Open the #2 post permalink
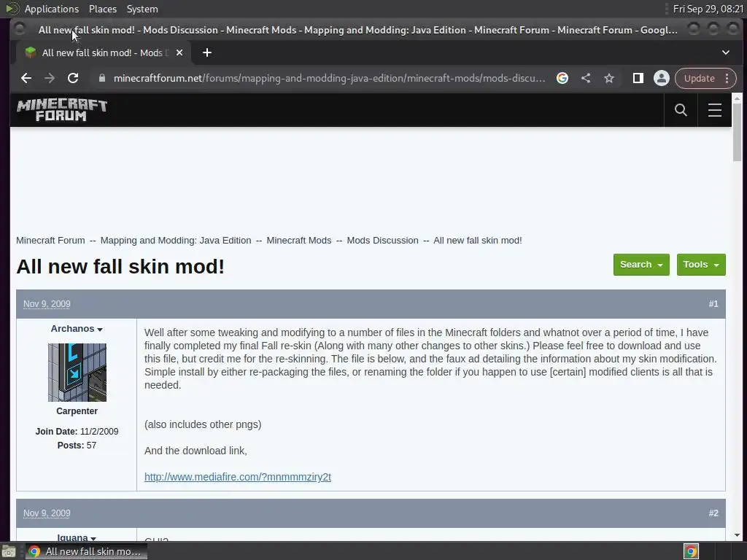The width and height of the screenshot is (747, 560). [713, 513]
